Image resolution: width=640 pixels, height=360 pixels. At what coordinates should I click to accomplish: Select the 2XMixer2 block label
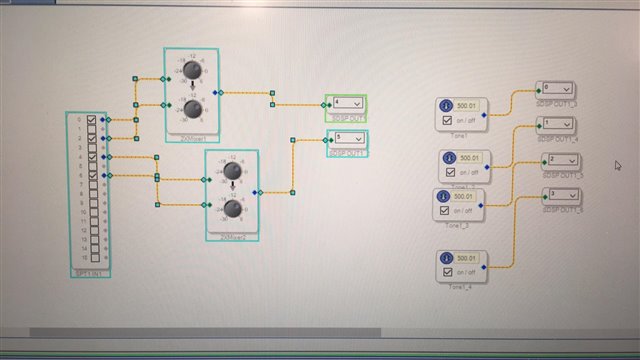[x=233, y=237]
